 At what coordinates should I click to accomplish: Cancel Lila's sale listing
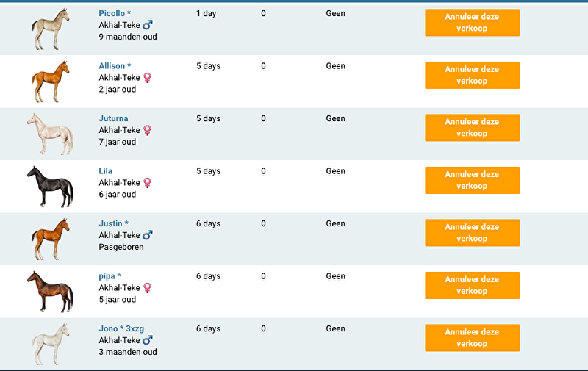pos(472,180)
